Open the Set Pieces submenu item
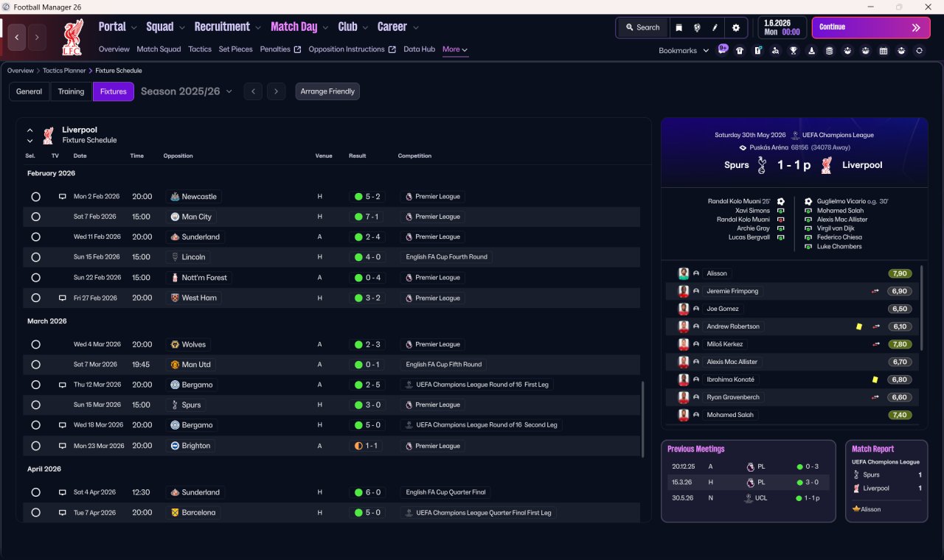 tap(235, 49)
